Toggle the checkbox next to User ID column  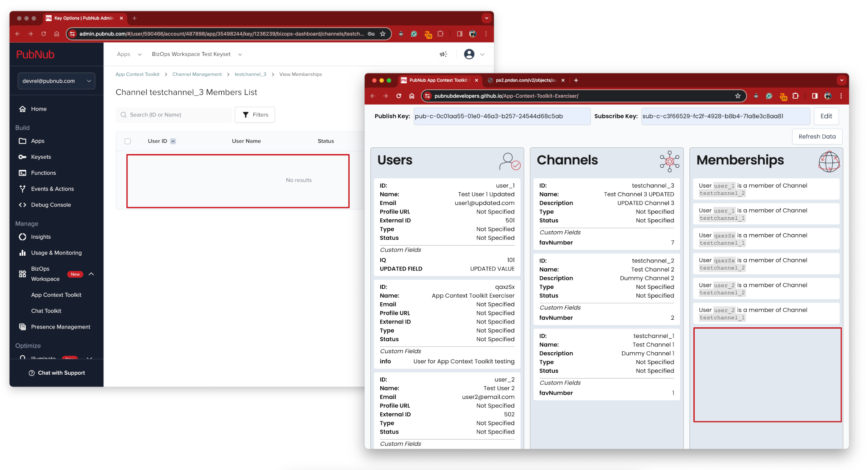pyautogui.click(x=128, y=141)
